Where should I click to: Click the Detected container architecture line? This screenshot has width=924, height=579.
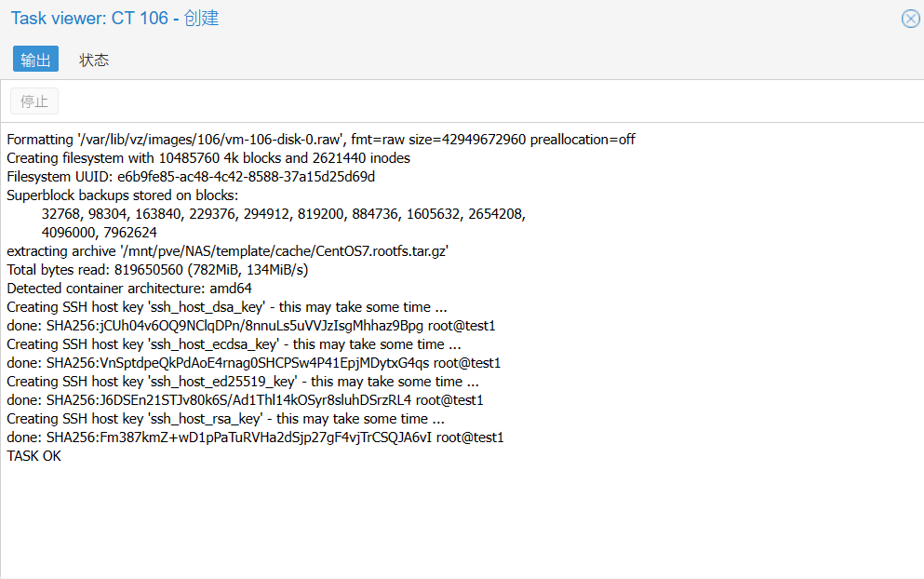[x=129, y=289]
